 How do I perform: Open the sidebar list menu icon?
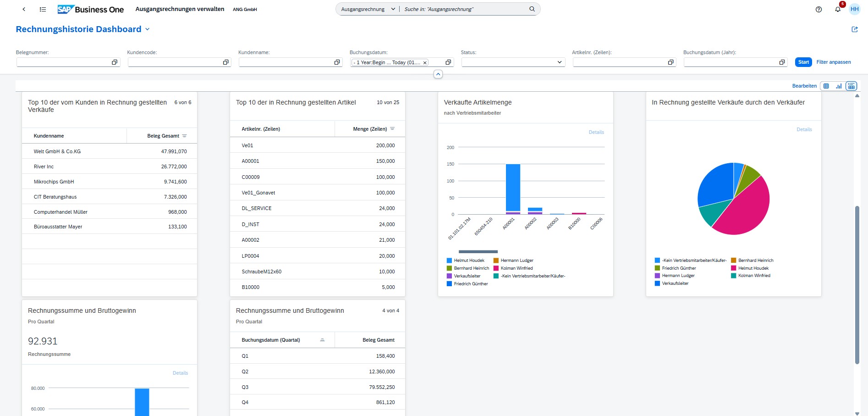coord(43,9)
